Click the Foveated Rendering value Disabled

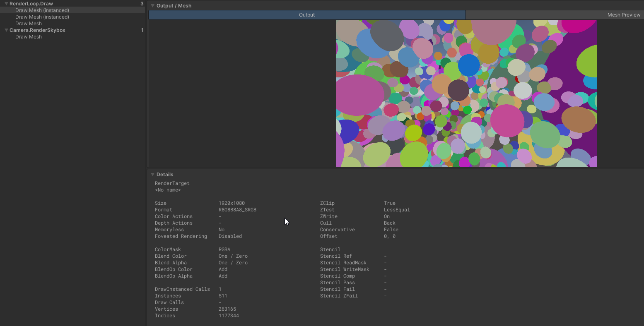coord(230,236)
